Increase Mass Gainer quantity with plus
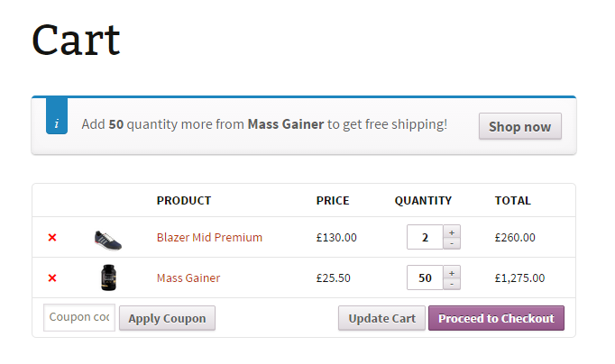 (x=452, y=272)
